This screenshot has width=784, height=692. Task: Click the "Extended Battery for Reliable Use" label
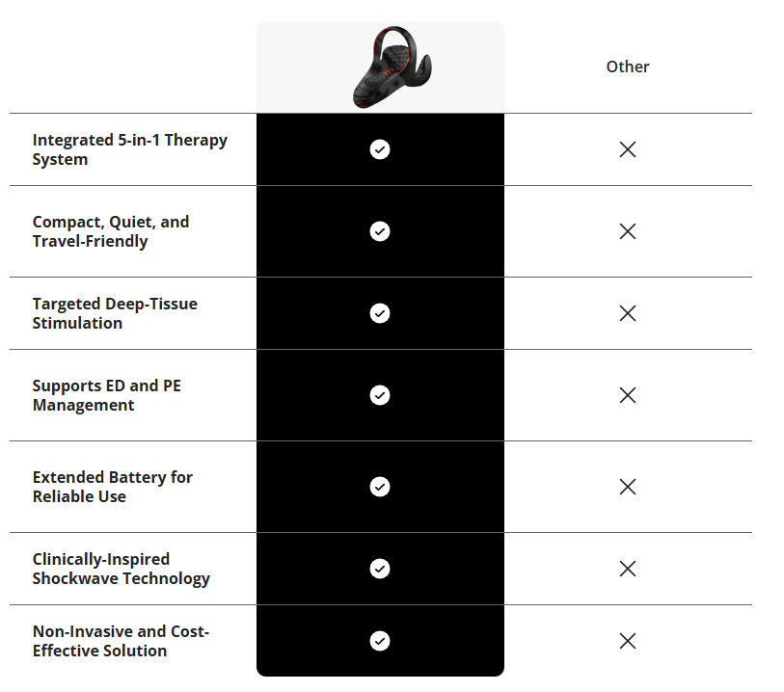[112, 487]
